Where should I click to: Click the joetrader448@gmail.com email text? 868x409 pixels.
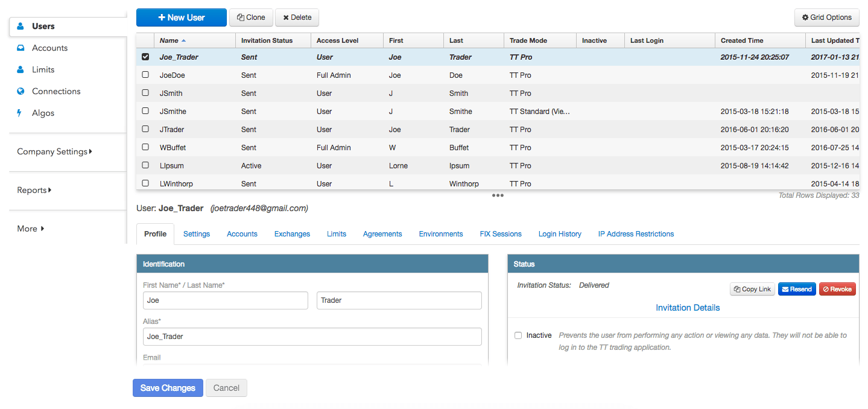pos(259,208)
